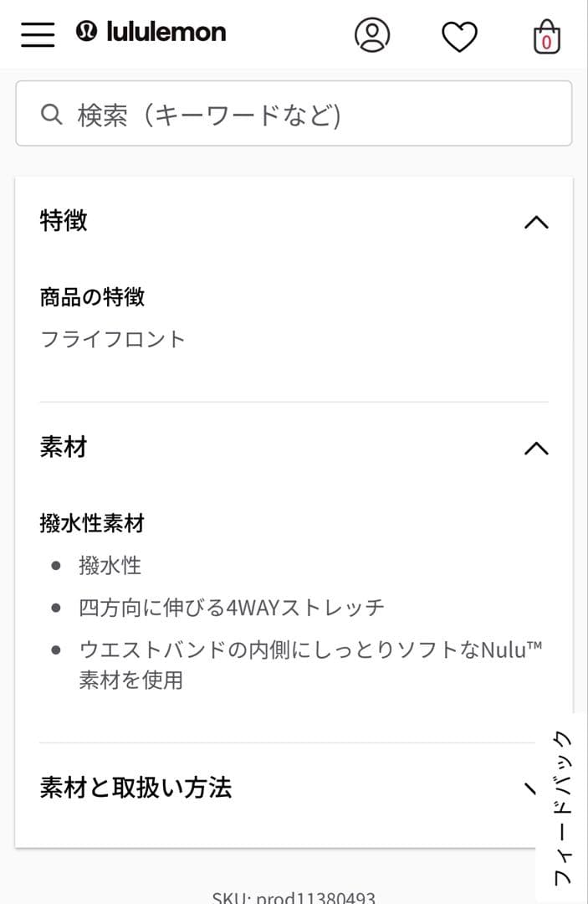Click the フライフロント feature text
The height and width of the screenshot is (904, 588).
pyautogui.click(x=113, y=338)
